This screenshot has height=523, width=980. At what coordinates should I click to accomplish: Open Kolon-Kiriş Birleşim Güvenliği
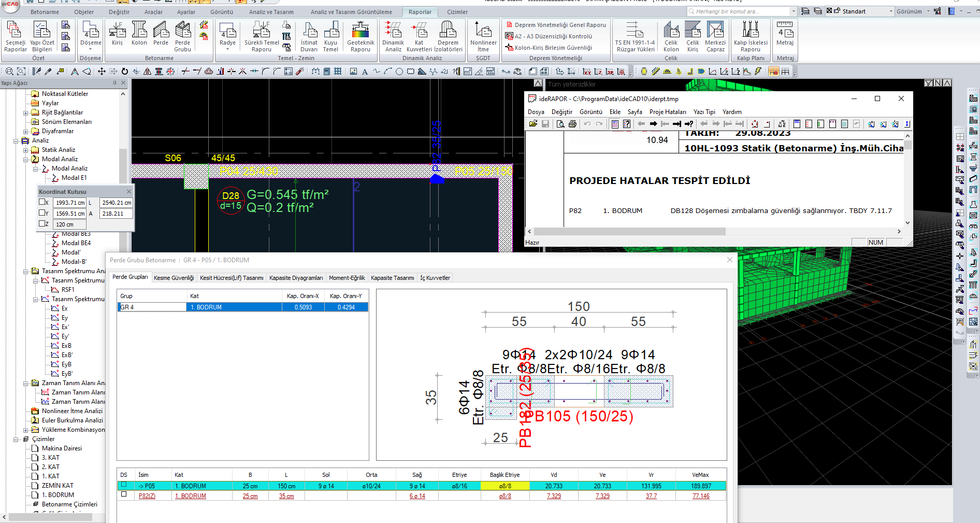(549, 48)
